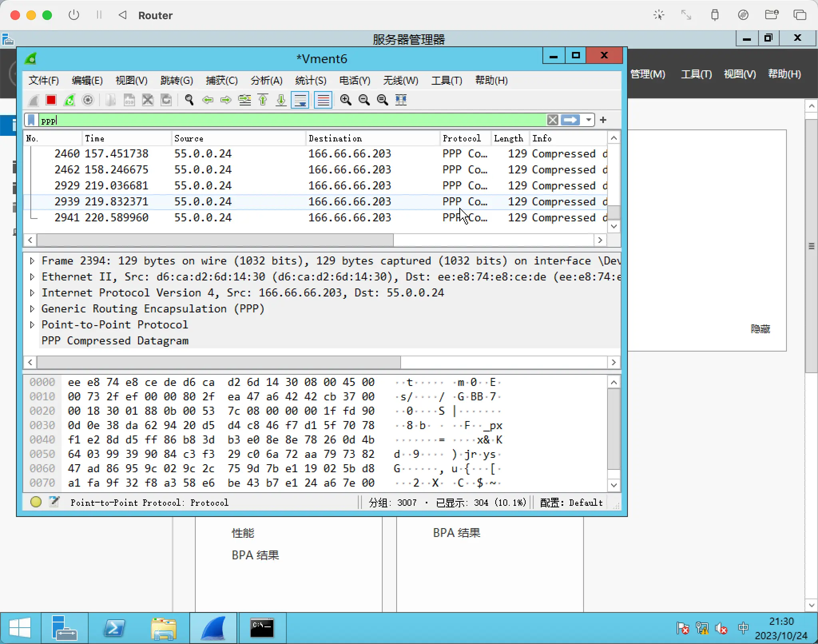Open a capture file from the toolbar
This screenshot has height=644, width=818.
pos(111,100)
